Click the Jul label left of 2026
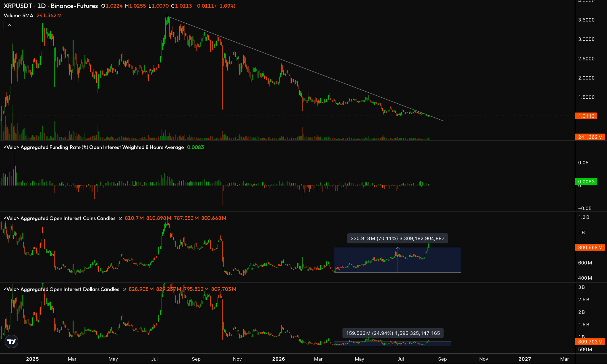The width and height of the screenshot is (607, 364). point(154,359)
